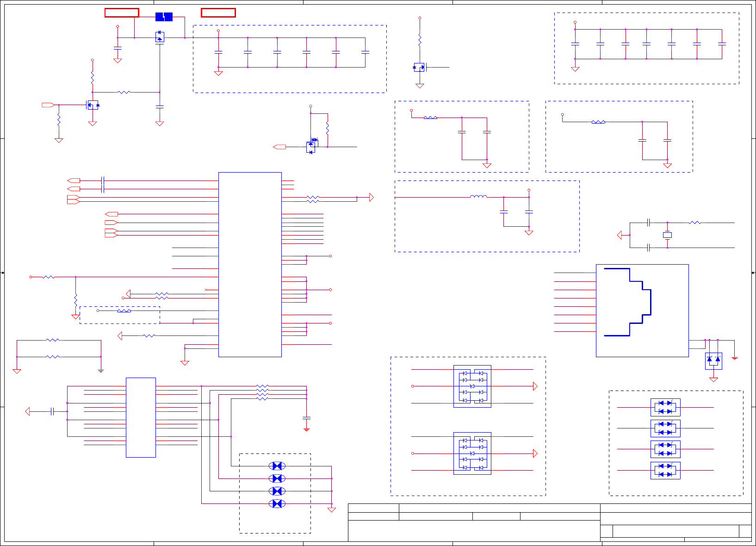Select the solid blue component between the red boxes
Image resolution: width=756 pixels, height=546 pixels.
click(164, 17)
